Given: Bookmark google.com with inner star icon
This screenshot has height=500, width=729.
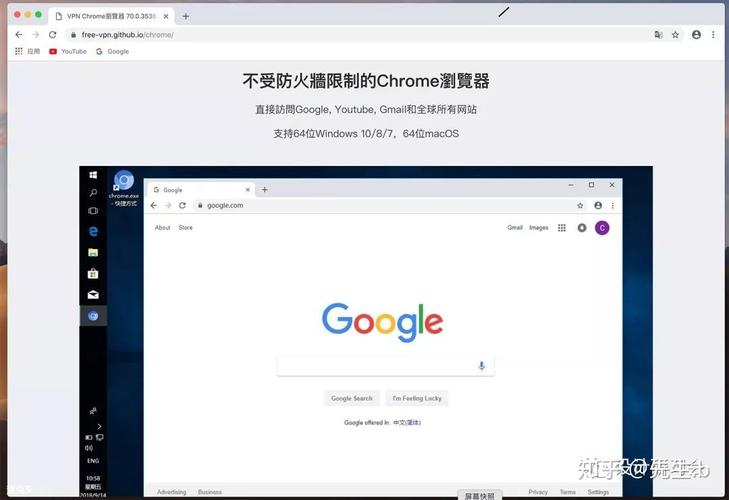Looking at the screenshot, I should (580, 205).
